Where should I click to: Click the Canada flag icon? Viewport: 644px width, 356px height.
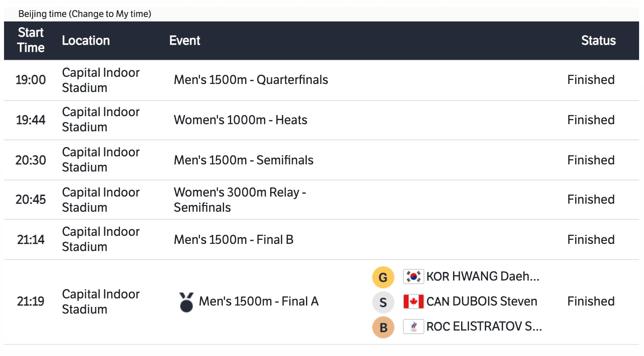tap(413, 302)
